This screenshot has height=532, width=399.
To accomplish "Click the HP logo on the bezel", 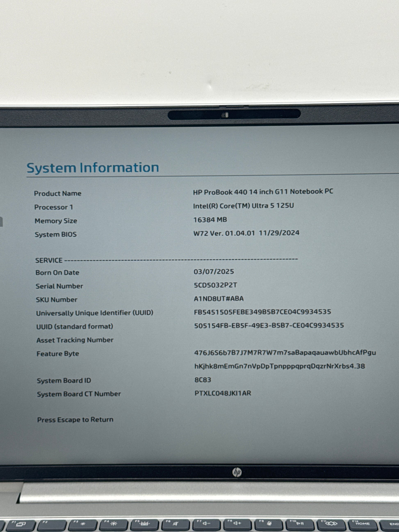I will click(x=237, y=472).
